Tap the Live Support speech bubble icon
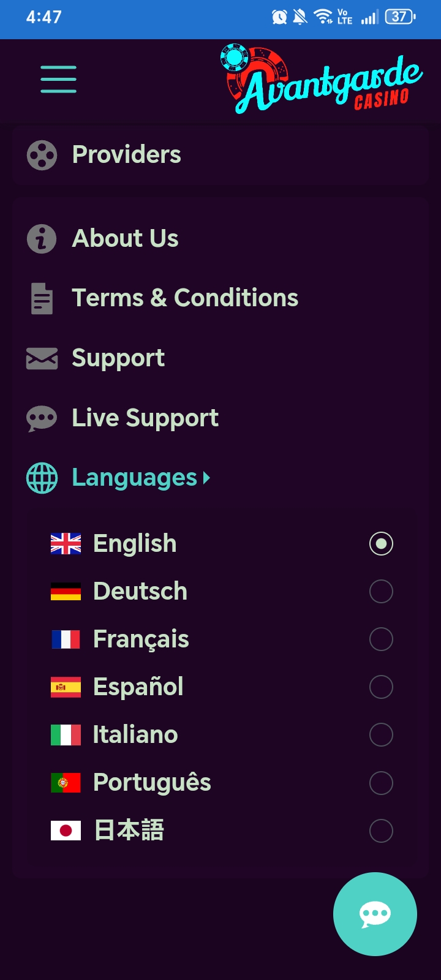The height and width of the screenshot is (980, 441). coord(42,418)
